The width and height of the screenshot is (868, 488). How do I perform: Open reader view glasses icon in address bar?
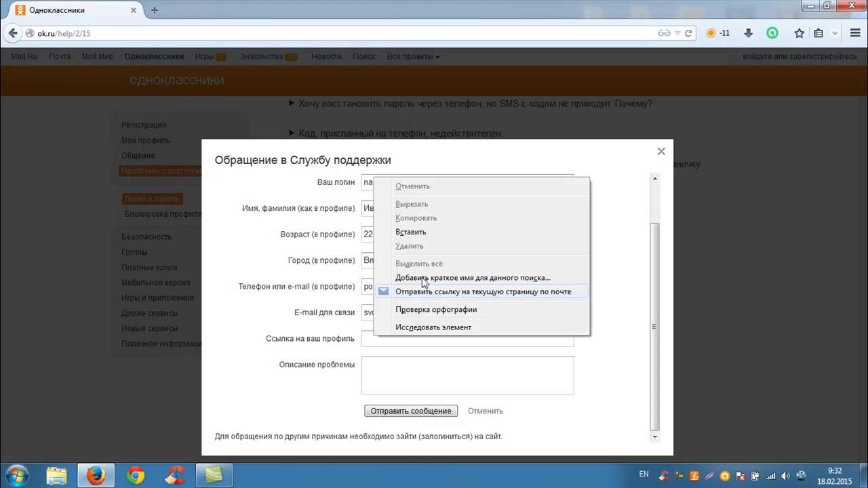click(x=664, y=33)
